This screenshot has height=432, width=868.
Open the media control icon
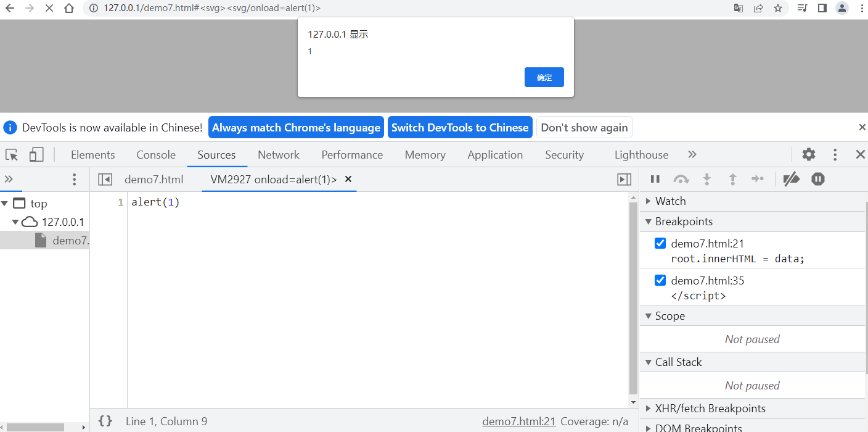pos(802,8)
